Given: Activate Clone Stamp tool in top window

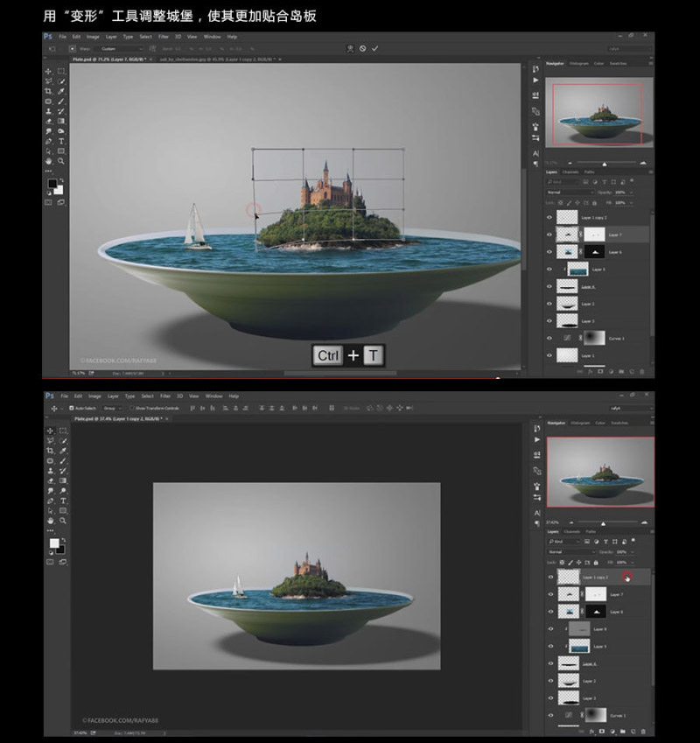Looking at the screenshot, I should coord(48,111).
